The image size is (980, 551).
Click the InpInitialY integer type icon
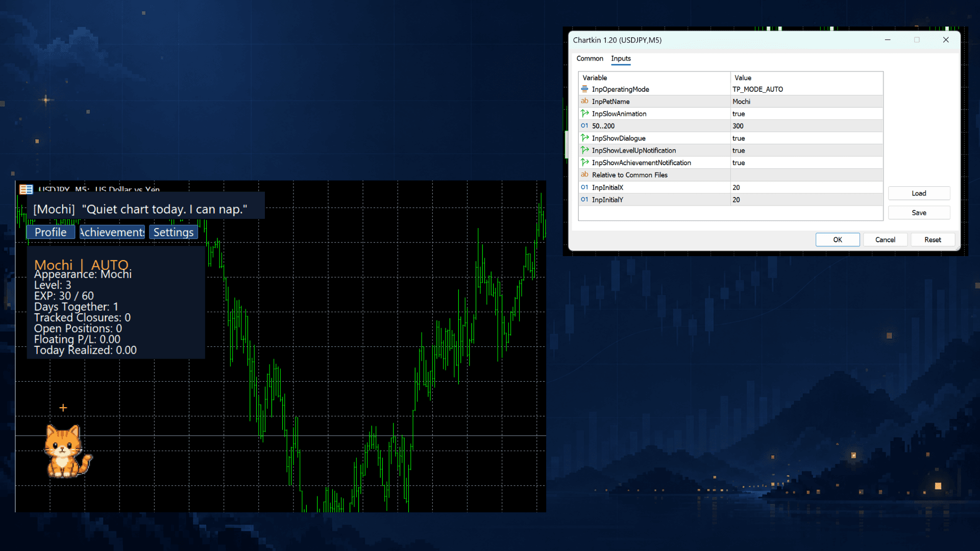584,199
